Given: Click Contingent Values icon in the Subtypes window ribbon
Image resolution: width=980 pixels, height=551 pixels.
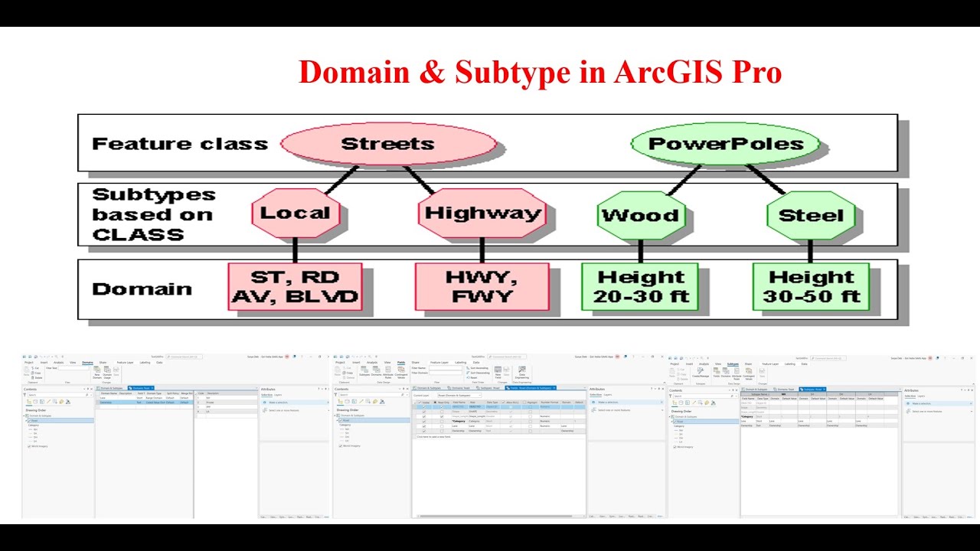Looking at the screenshot, I should (x=748, y=373).
